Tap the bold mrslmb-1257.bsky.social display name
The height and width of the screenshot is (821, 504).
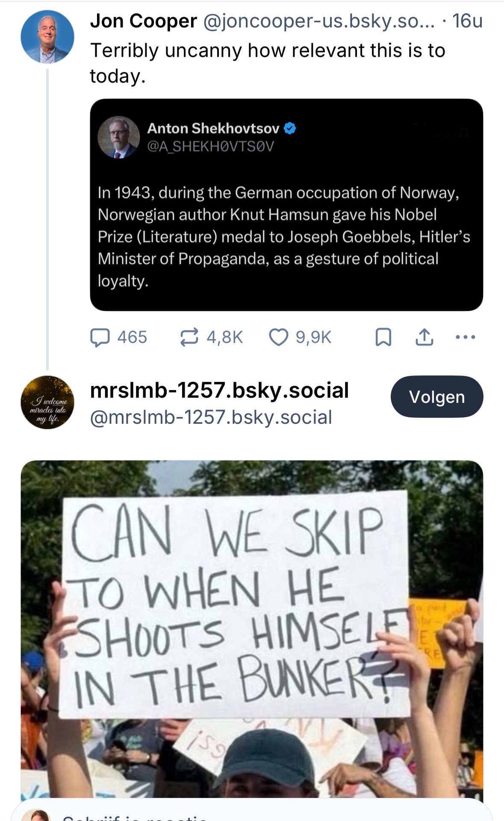pyautogui.click(x=219, y=390)
